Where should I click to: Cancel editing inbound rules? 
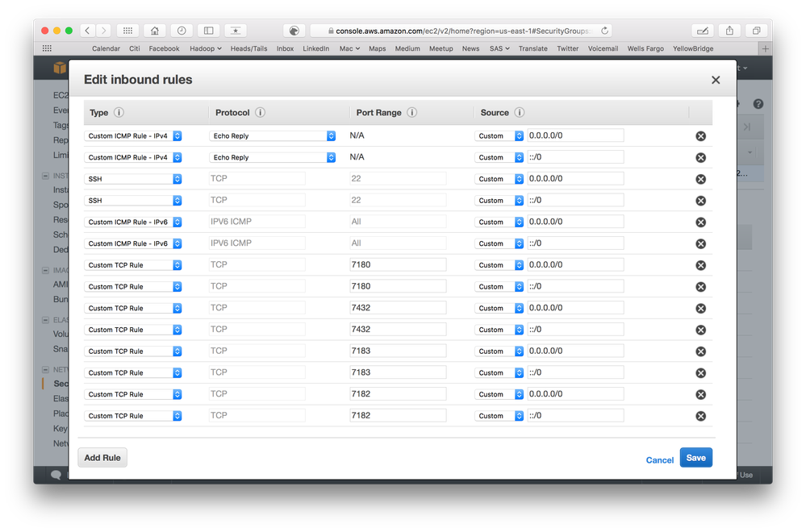pyautogui.click(x=659, y=459)
